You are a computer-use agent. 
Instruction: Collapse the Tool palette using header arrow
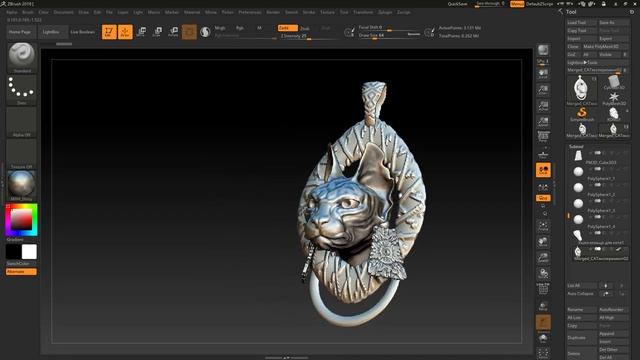point(560,12)
